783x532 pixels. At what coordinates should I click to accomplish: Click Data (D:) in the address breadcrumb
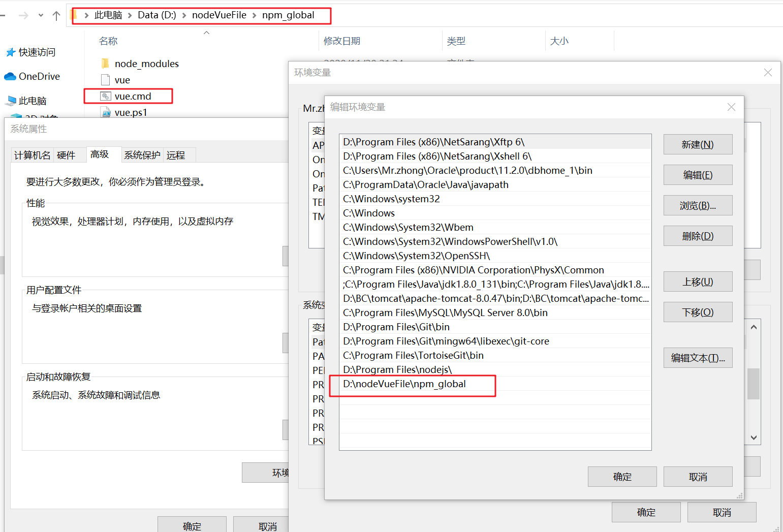coord(156,15)
